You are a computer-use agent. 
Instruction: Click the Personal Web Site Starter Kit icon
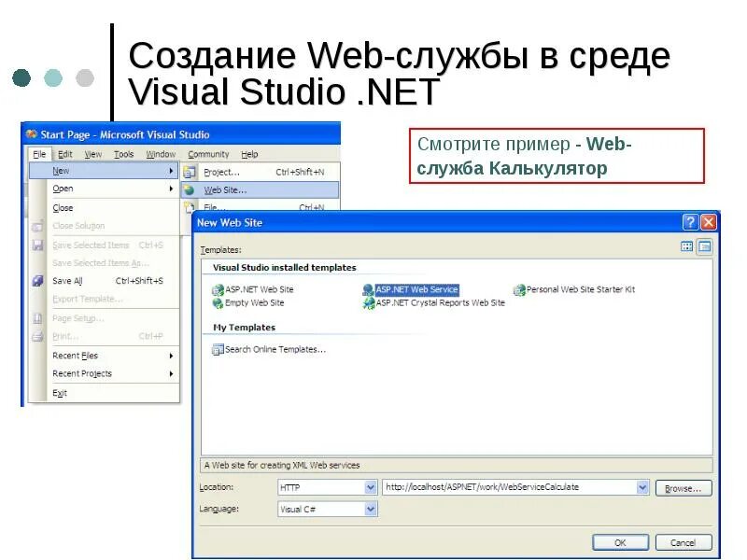coord(519,289)
